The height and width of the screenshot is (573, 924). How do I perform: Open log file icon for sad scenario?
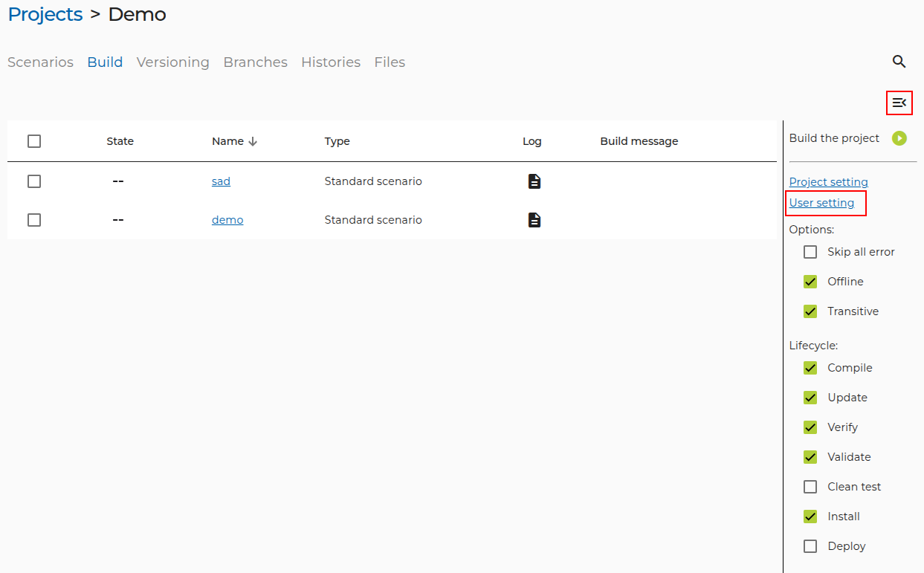(x=534, y=181)
